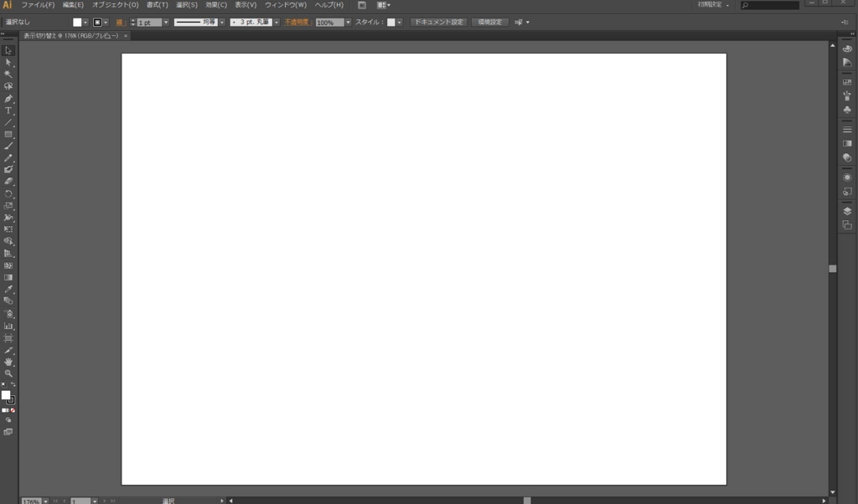Open the Layers panel icon

(x=847, y=211)
